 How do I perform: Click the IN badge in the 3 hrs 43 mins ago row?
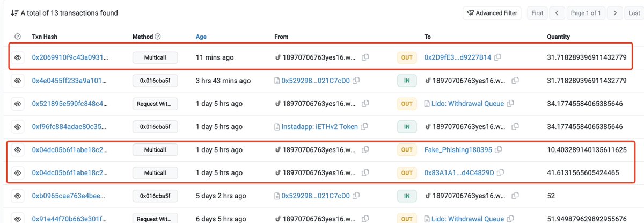click(x=407, y=81)
